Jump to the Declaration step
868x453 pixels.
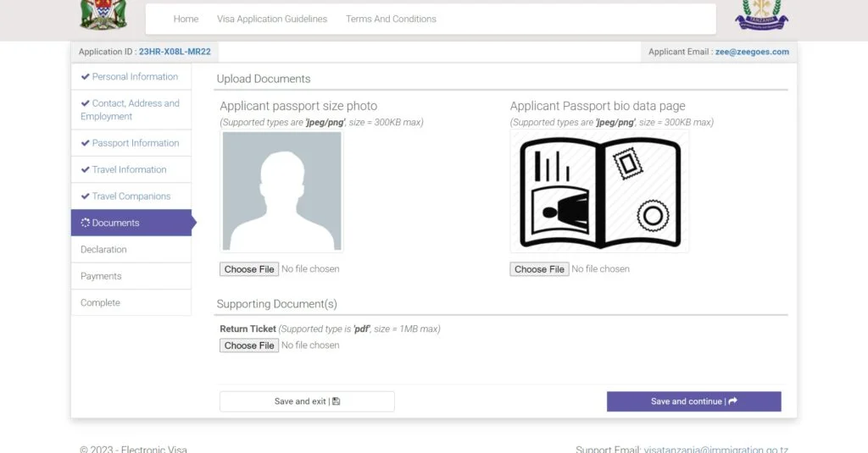(103, 250)
